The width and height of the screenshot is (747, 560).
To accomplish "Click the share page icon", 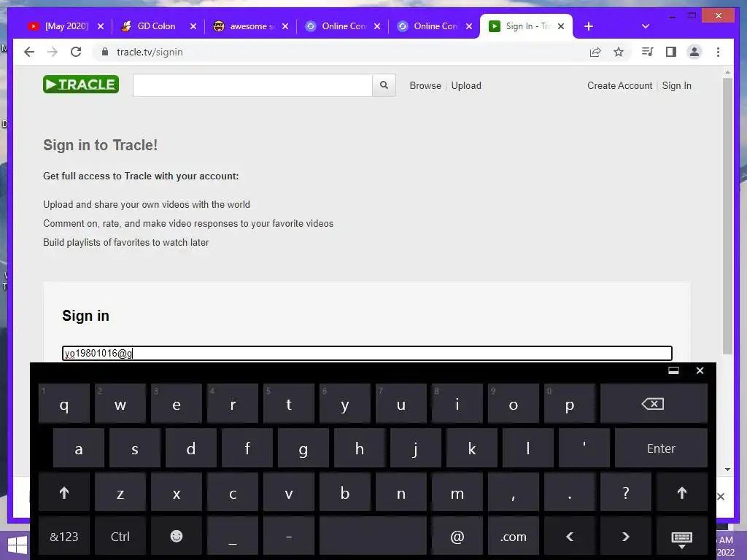I will 595,52.
